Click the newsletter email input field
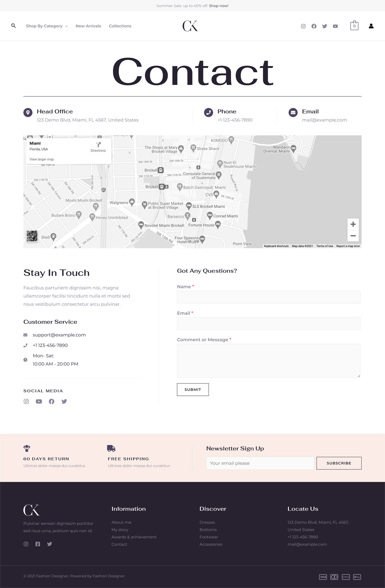 (x=260, y=463)
